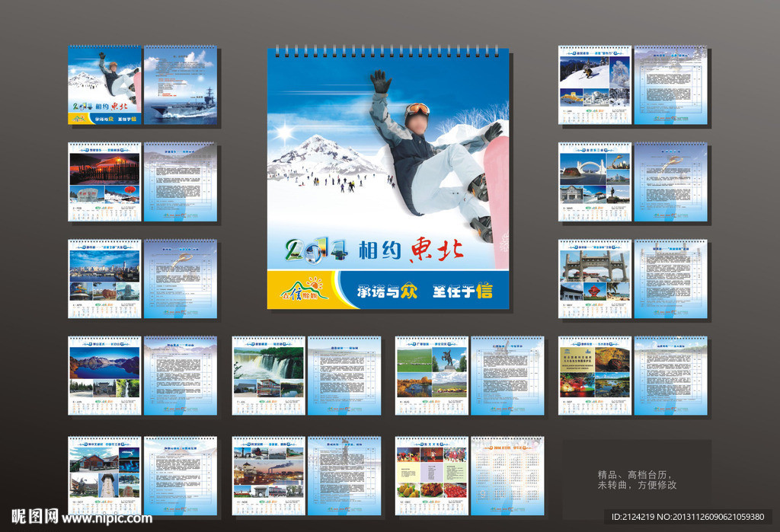
Task: Click the large snowboarder calendar cover
Action: tap(388, 179)
